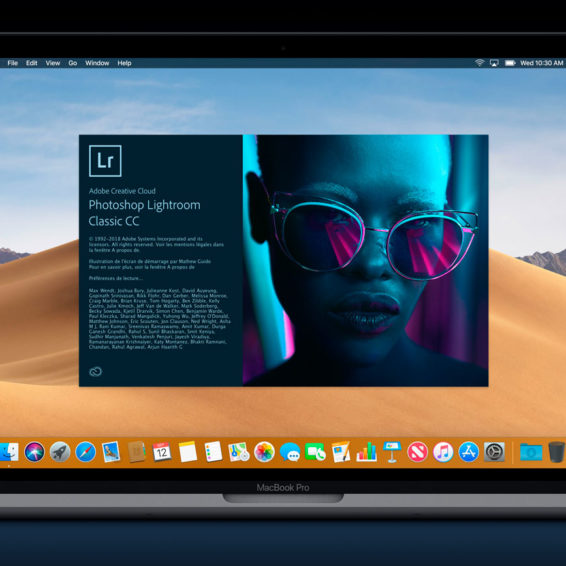Click the clock showing Wed 10:30 AM
This screenshot has width=566, height=566.
(x=541, y=63)
